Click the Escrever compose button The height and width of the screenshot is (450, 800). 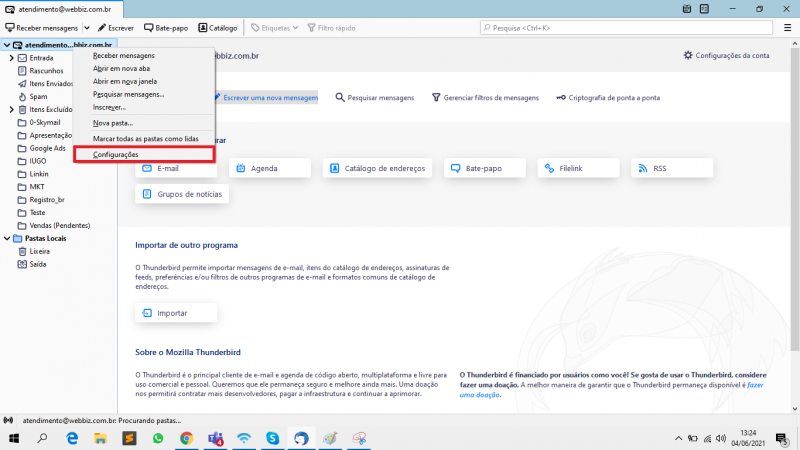coord(116,28)
